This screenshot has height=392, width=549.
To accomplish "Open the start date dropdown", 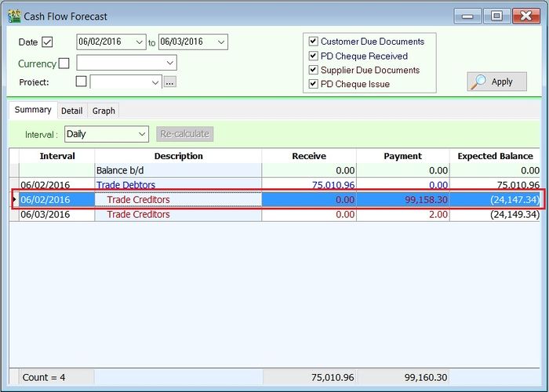I will pos(140,42).
